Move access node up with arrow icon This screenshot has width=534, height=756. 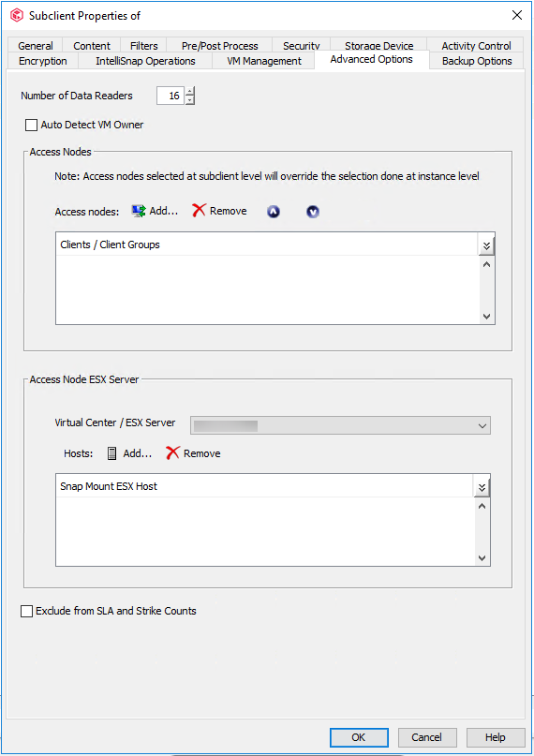pos(274,212)
